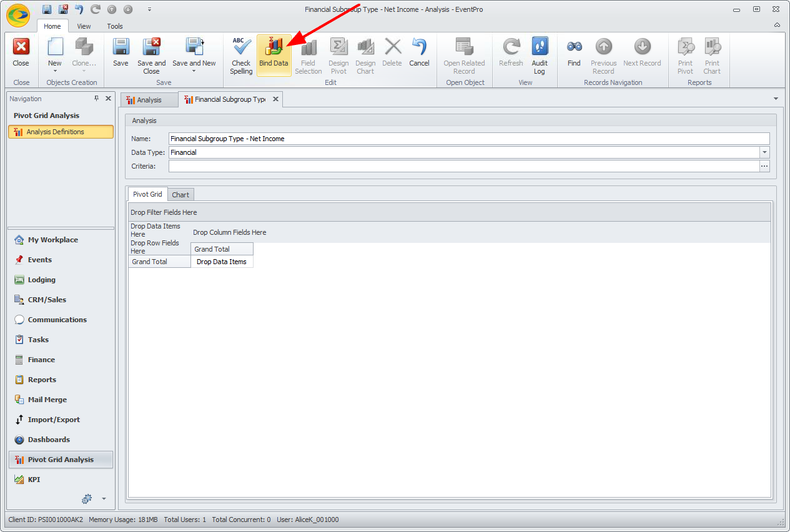Click the Close ribbon button
790x532 pixels.
tap(21, 52)
